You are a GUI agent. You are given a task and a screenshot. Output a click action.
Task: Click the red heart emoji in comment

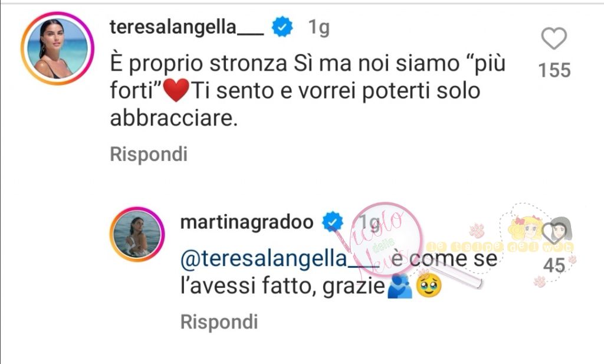click(176, 90)
